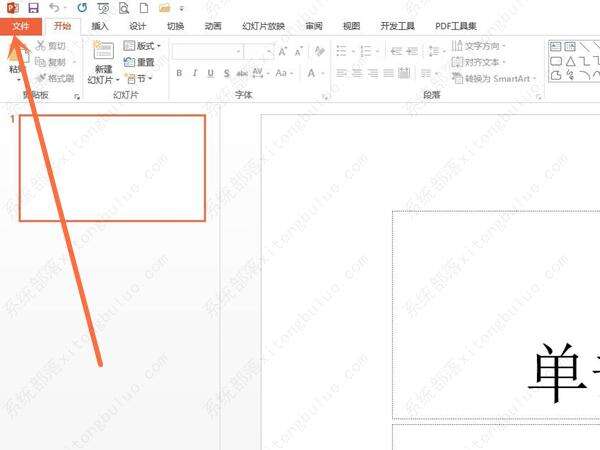Toggle Italic formatting button
This screenshot has height=450, width=600.
point(195,73)
